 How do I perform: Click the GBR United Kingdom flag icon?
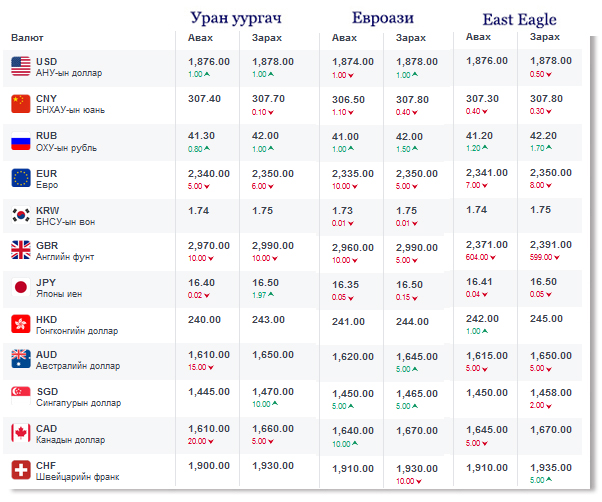[21, 251]
